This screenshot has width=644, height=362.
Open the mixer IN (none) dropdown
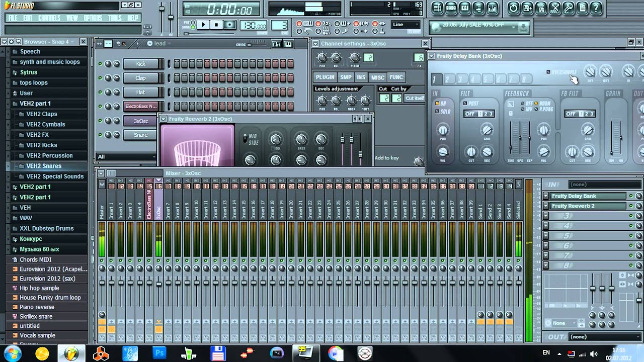click(x=606, y=185)
